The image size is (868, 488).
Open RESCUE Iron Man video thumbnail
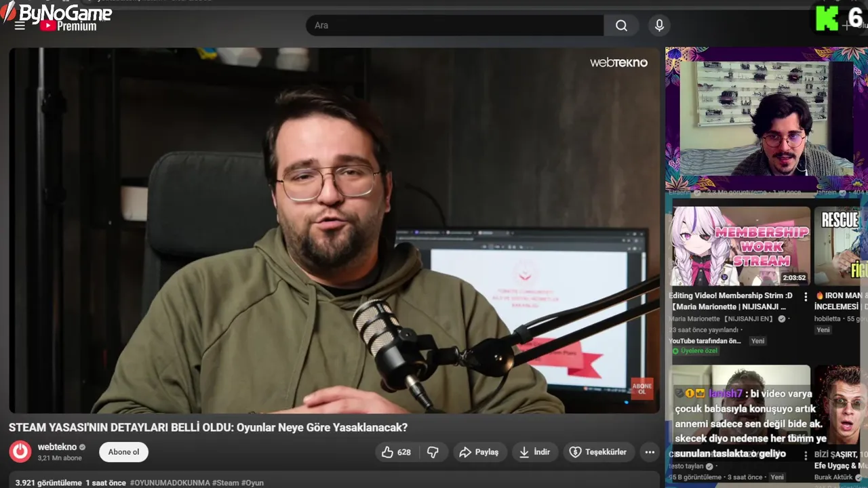tap(841, 247)
